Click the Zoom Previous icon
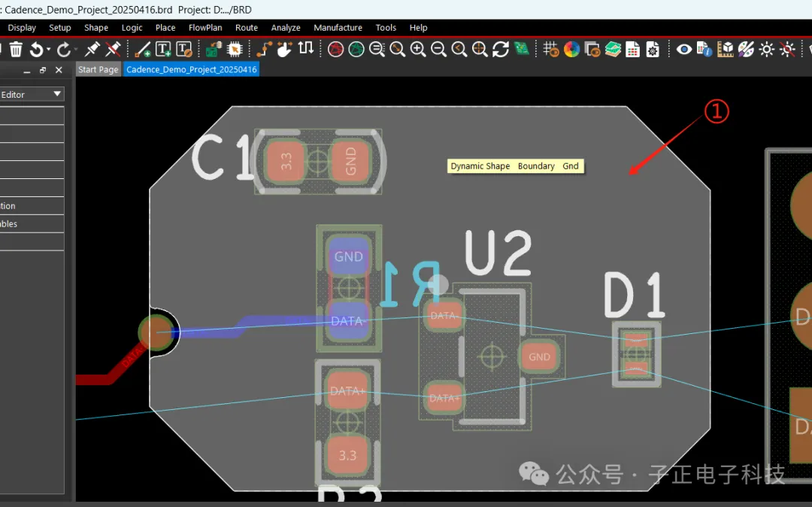 point(459,49)
